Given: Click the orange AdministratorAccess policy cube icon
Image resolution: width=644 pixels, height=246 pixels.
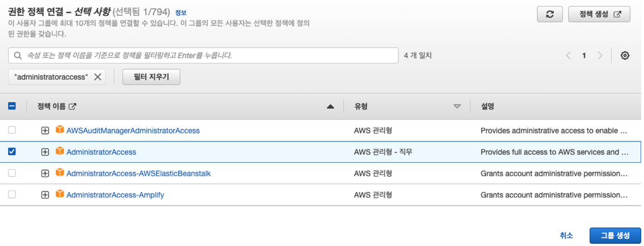Looking at the screenshot, I should (x=60, y=151).
